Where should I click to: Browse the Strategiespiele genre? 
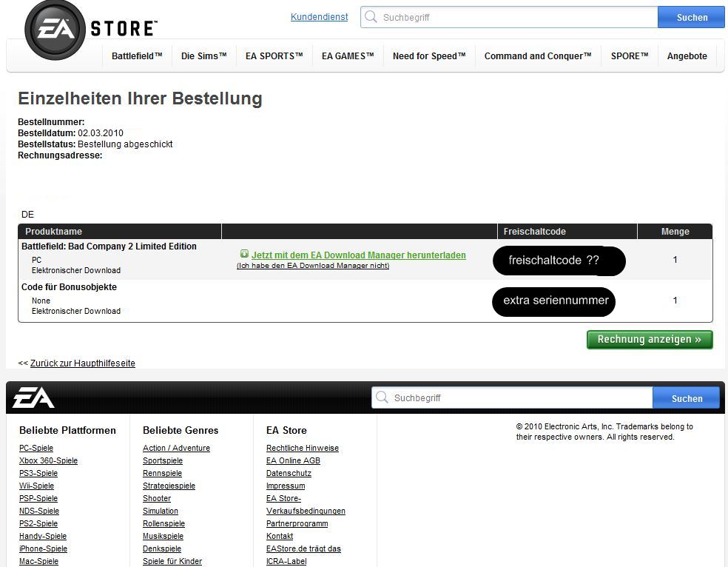pos(169,486)
